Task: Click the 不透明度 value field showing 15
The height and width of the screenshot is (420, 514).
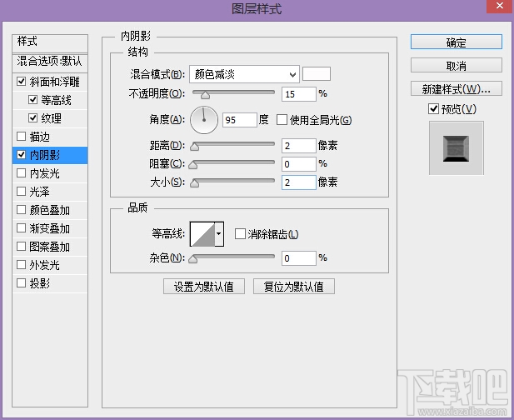Action: (299, 94)
